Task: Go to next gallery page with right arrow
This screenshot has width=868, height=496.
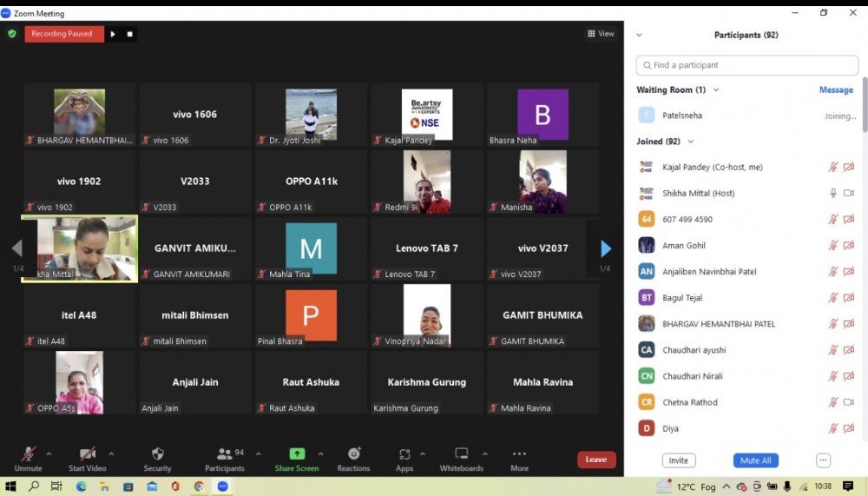Action: [x=606, y=249]
